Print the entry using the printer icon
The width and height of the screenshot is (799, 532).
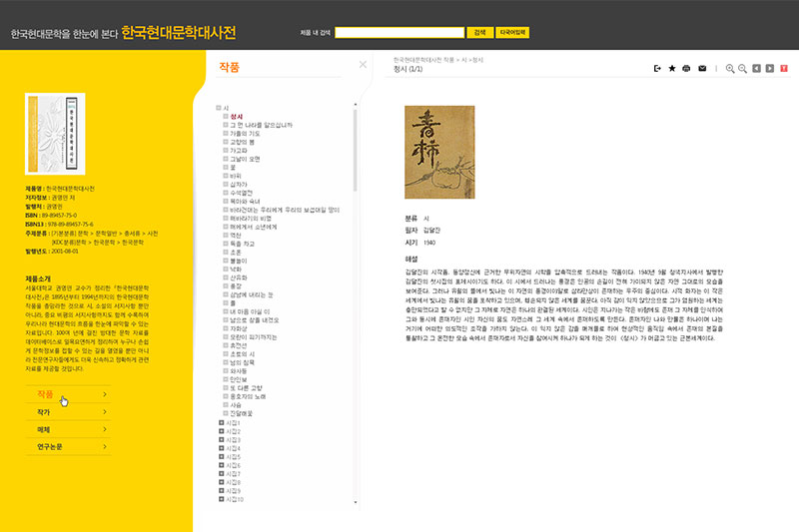[686, 68]
